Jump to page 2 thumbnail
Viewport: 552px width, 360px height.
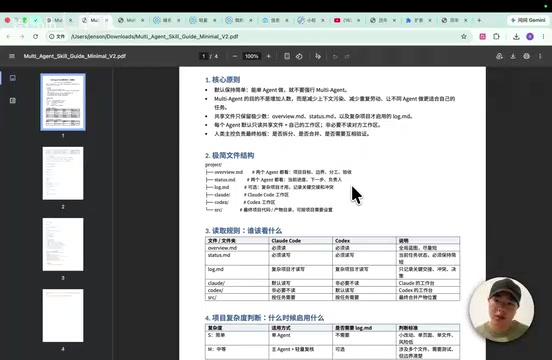(63, 173)
